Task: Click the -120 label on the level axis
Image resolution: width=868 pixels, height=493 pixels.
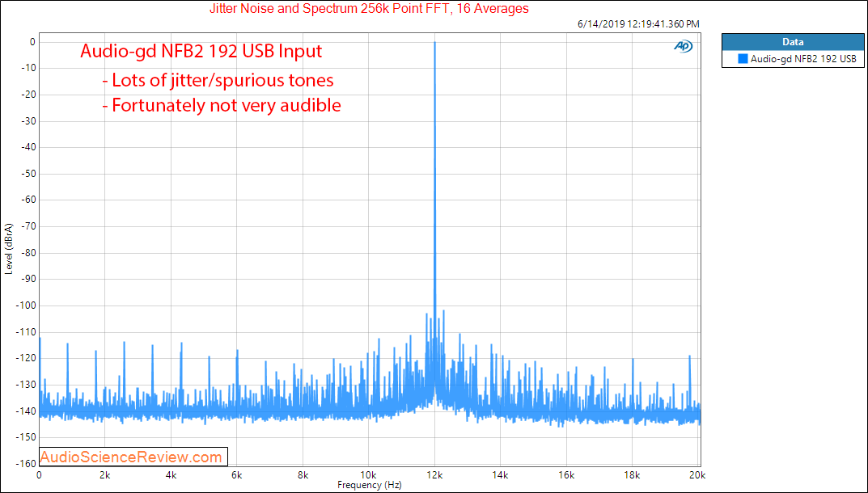Action: pos(25,358)
